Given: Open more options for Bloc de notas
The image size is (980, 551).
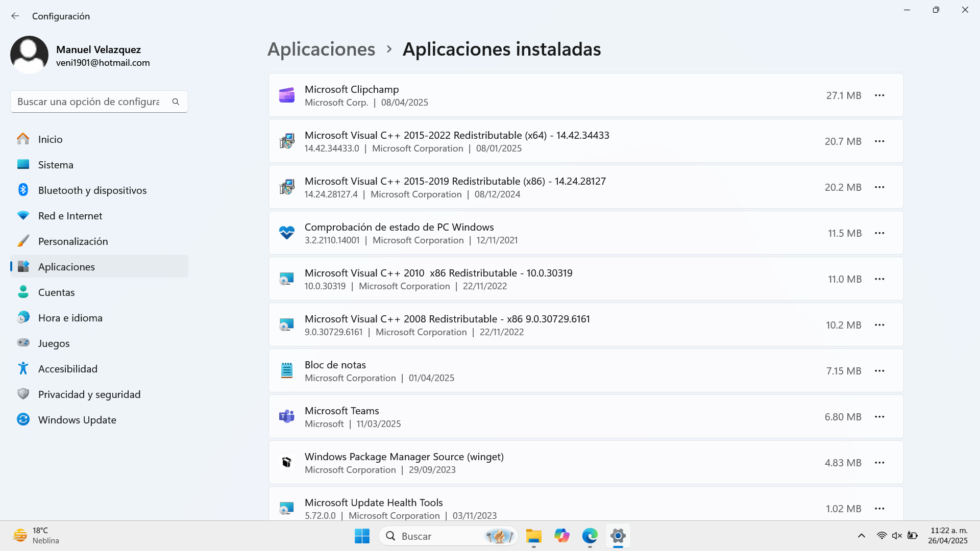Looking at the screenshot, I should (879, 371).
